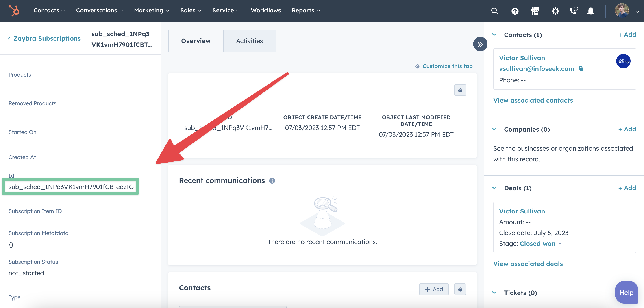Viewport: 644px width, 308px height.
Task: Click the expand chevron navigation button
Action: (x=480, y=44)
